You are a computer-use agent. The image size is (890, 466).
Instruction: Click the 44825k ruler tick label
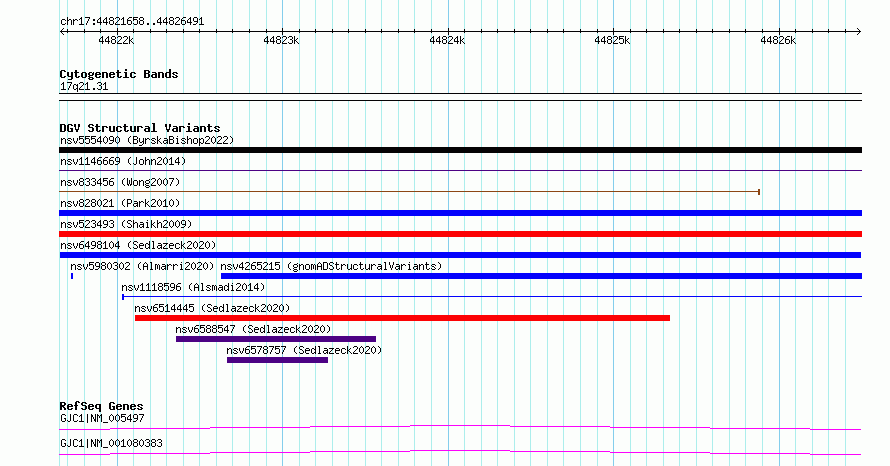tap(612, 40)
